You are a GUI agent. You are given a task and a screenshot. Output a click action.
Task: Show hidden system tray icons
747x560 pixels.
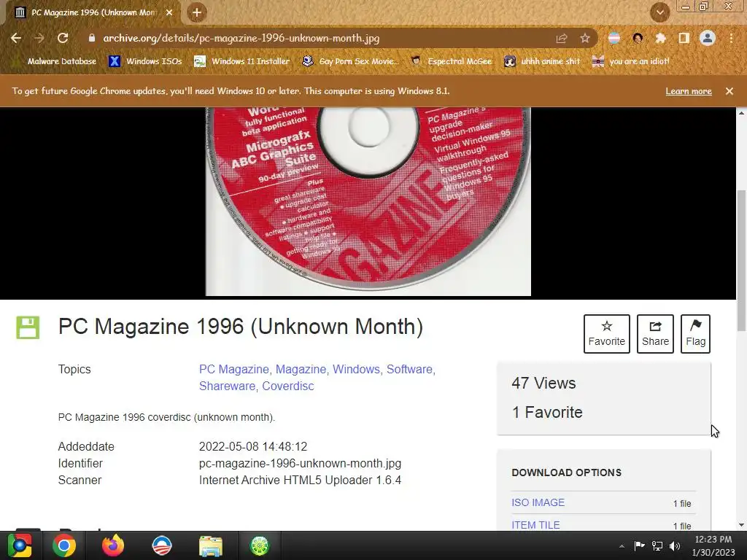coord(622,546)
